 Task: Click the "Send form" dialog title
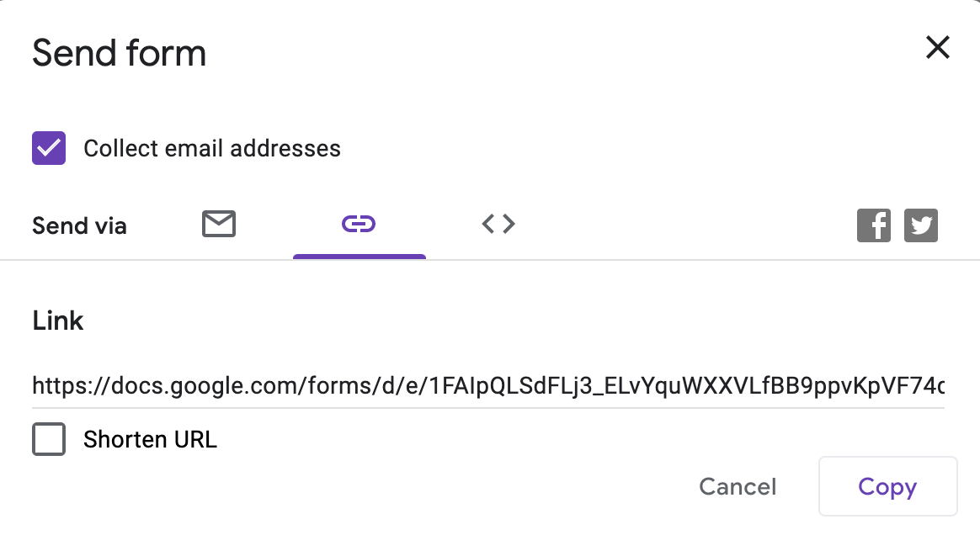click(119, 53)
